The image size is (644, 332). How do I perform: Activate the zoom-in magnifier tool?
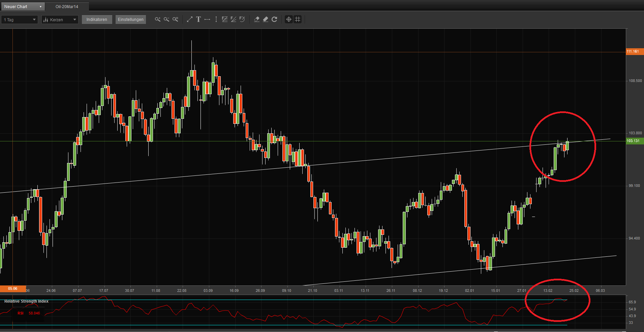click(157, 19)
